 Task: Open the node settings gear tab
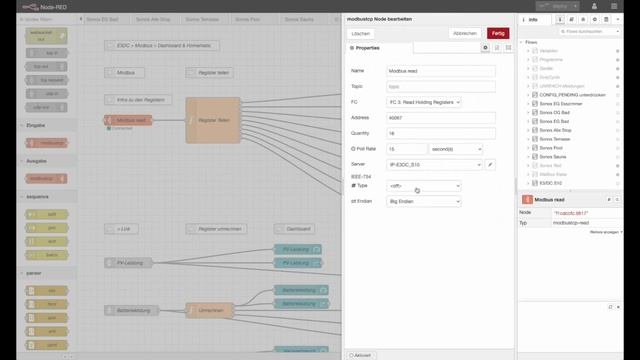[x=485, y=48]
